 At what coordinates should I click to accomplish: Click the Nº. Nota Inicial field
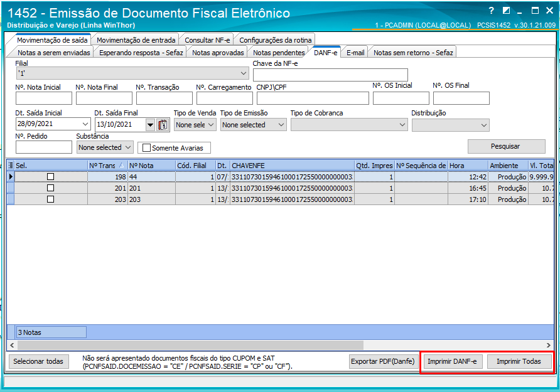[x=44, y=98]
